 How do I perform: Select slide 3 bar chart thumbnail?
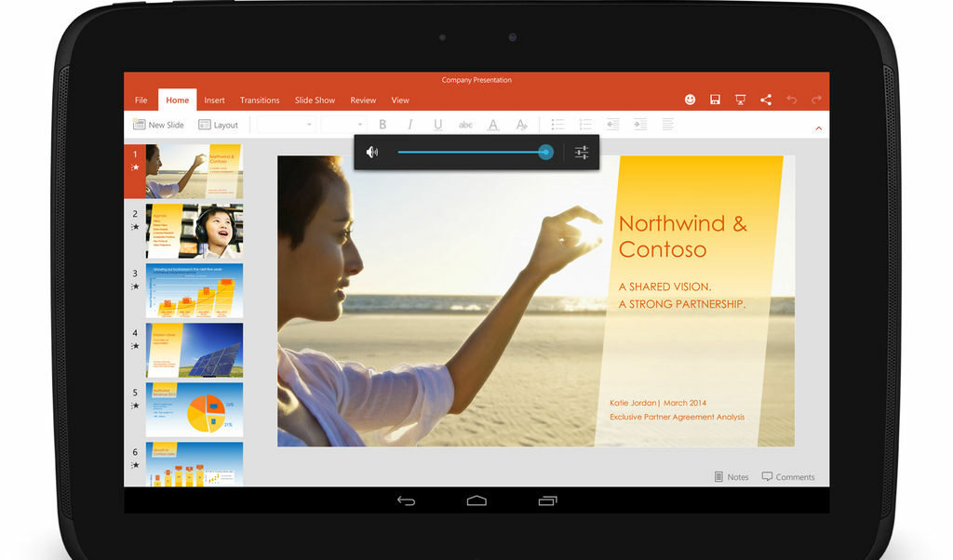point(195,290)
